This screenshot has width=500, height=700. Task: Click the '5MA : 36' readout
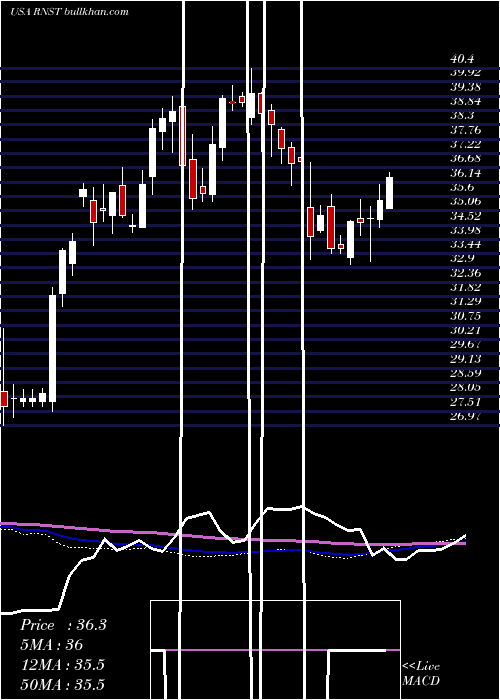pos(52,645)
